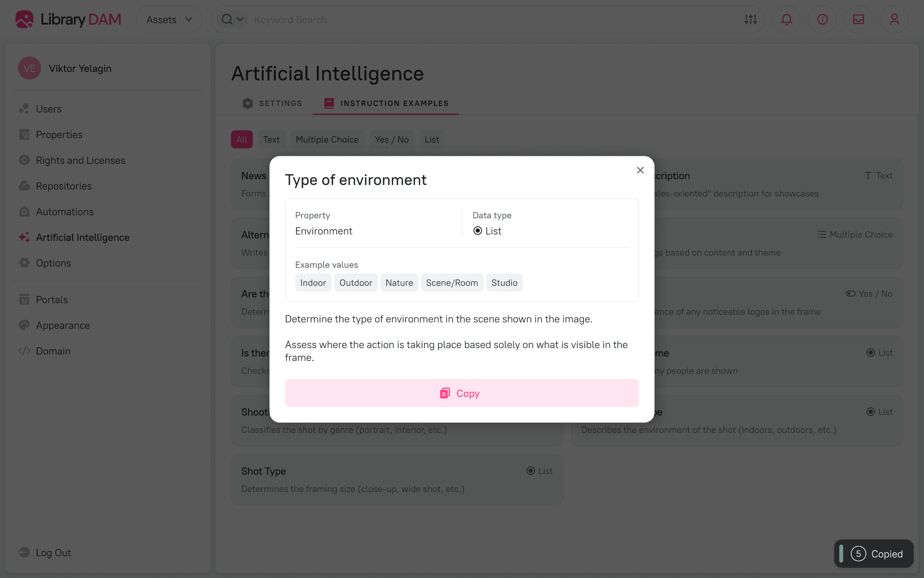Image resolution: width=924 pixels, height=578 pixels.
Task: Filter examples by Yes / No
Action: (x=391, y=140)
